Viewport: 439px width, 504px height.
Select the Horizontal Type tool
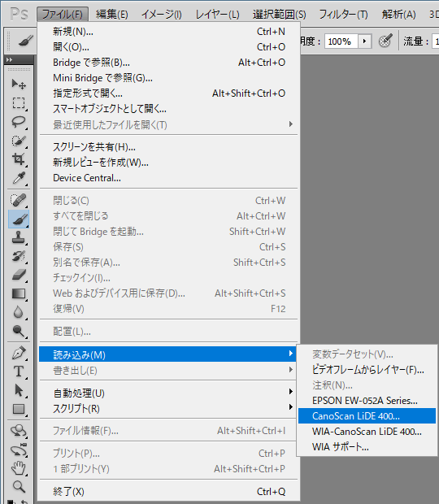(x=19, y=371)
